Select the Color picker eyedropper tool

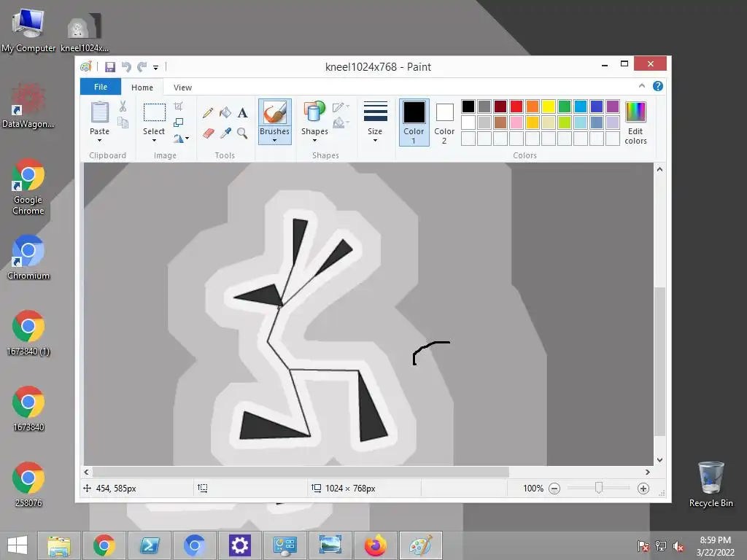point(225,133)
